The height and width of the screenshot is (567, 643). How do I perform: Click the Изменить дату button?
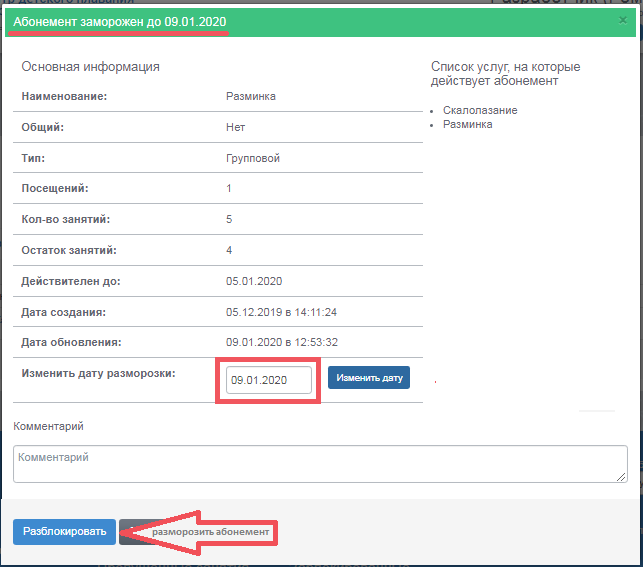(369, 378)
